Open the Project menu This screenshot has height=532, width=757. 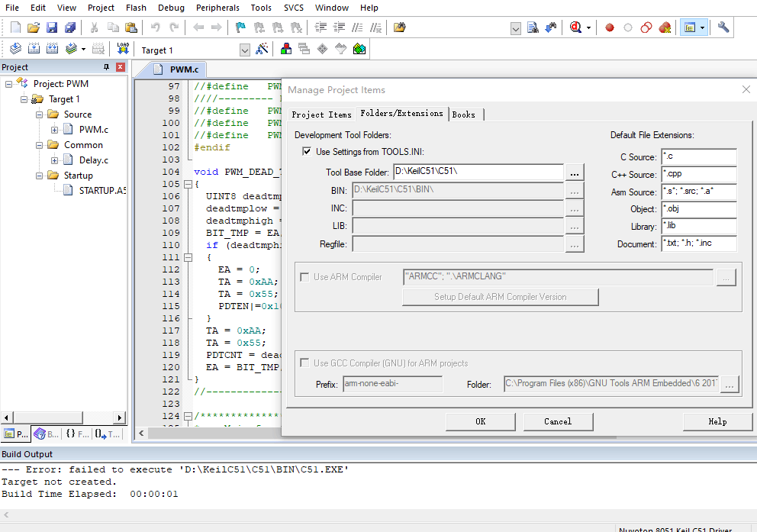coord(101,8)
